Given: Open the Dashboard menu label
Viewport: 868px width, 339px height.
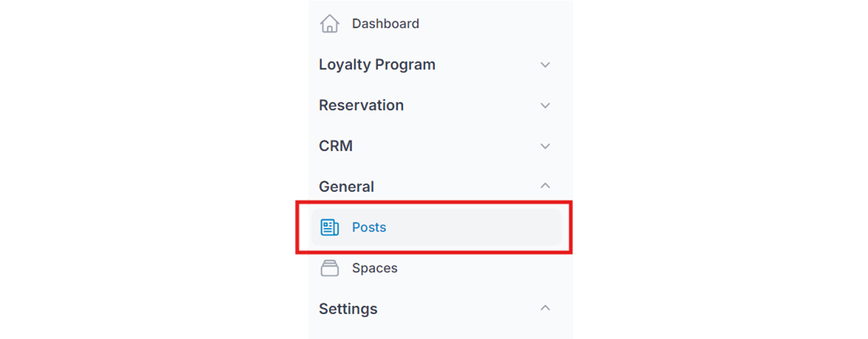Looking at the screenshot, I should tap(385, 24).
